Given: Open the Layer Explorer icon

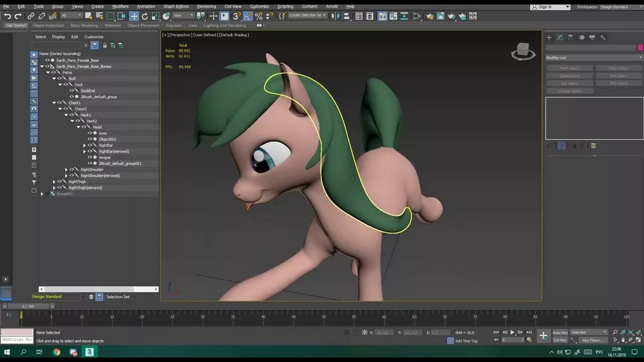Looking at the screenshot, I should (x=370, y=16).
